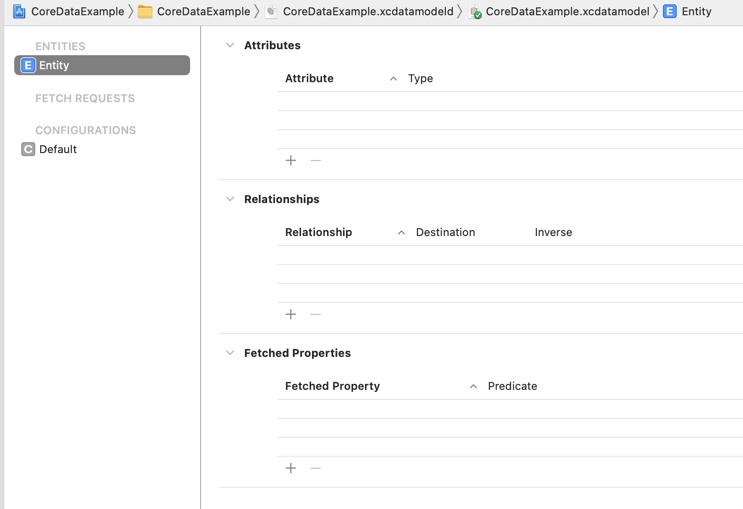743x509 pixels.
Task: Click the Destination column header
Action: 445,232
